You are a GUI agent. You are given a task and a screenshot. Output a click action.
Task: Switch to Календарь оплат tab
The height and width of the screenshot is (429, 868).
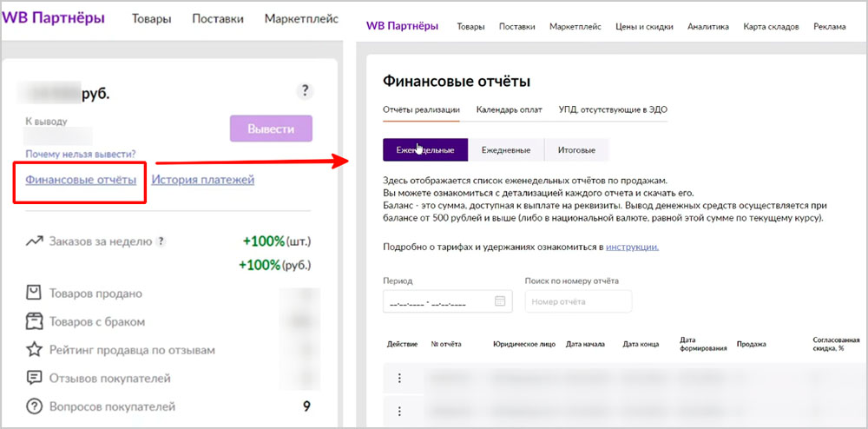tap(509, 109)
